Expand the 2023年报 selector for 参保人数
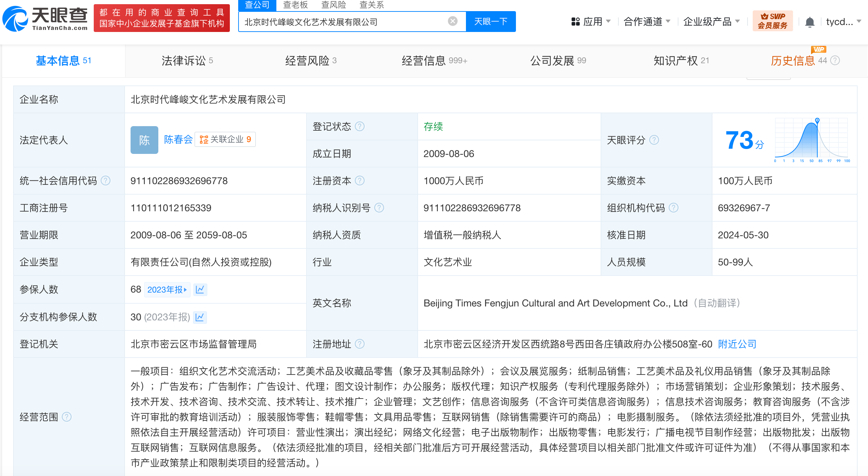The height and width of the screenshot is (476, 868). tap(167, 289)
